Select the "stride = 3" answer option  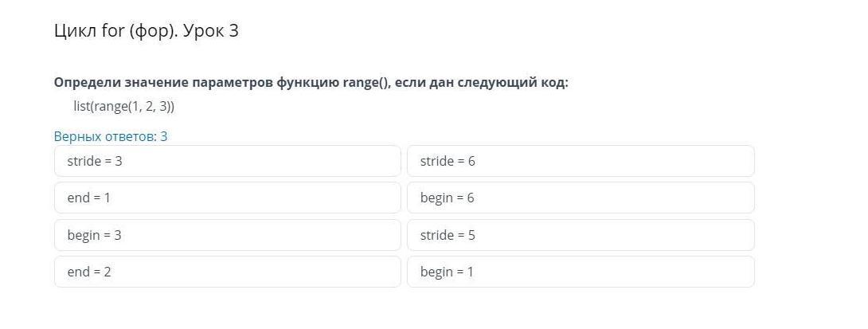(x=227, y=161)
